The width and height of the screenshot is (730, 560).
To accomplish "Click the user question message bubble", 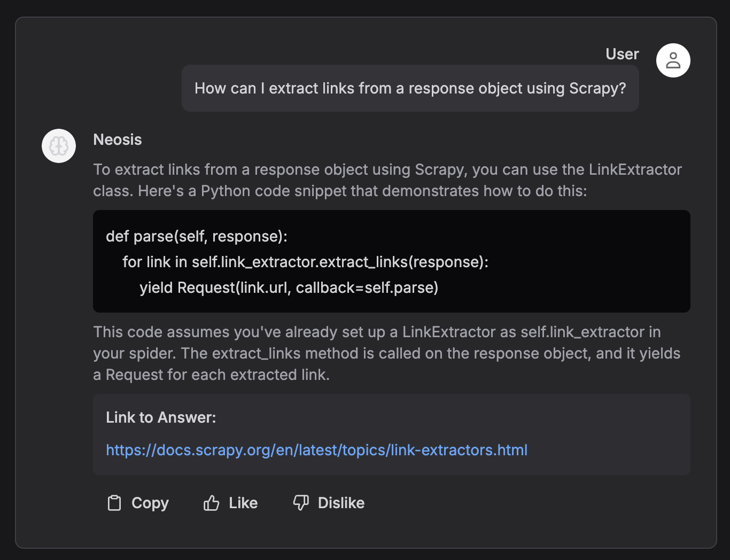I will pos(410,88).
